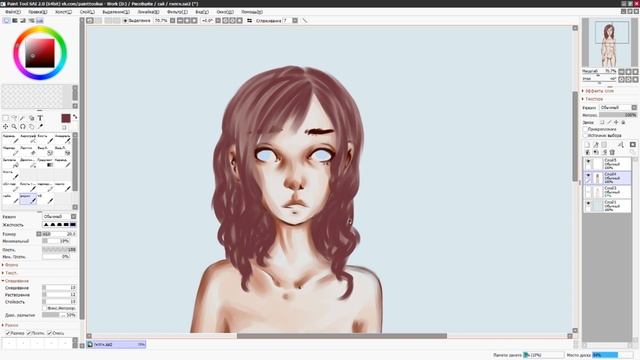640x360 pixels.
Task: Select the move layer tool
Action: [5, 127]
